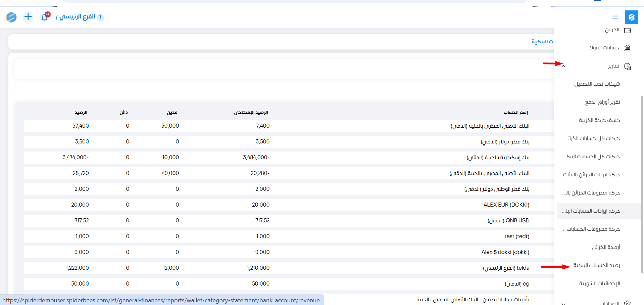Click the Spiderbees logo in the sidebar header
This screenshot has height=305, width=644.
(x=631, y=17)
